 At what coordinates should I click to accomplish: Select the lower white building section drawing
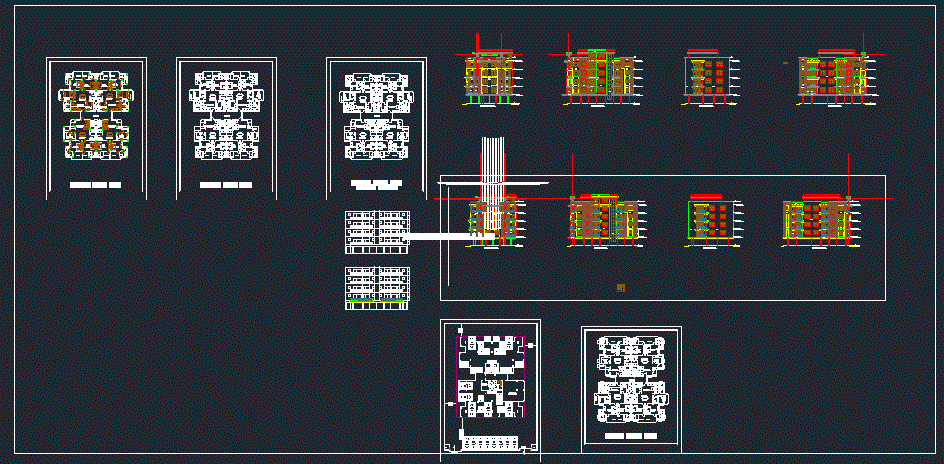[x=377, y=287]
